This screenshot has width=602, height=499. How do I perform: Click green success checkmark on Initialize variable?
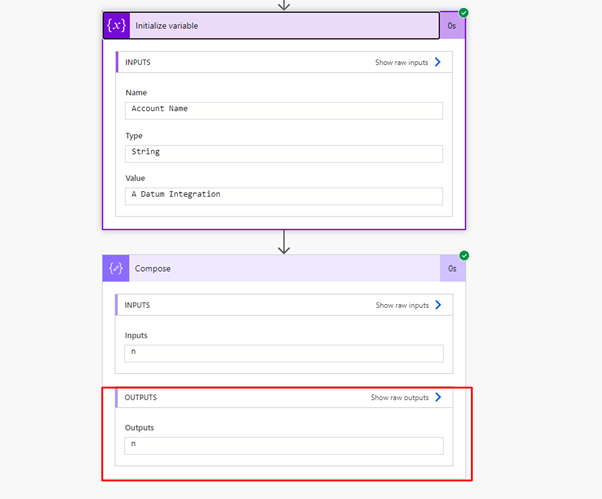point(463,13)
